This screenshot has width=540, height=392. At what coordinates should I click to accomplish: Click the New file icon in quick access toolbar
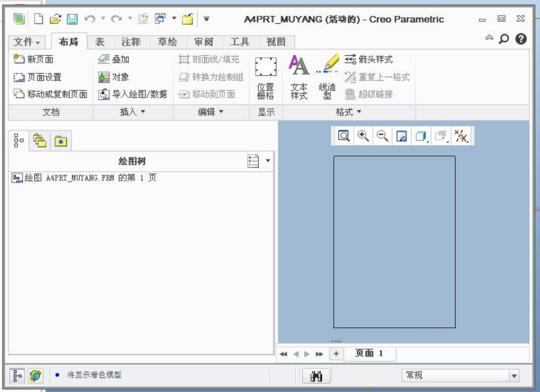pyautogui.click(x=39, y=18)
